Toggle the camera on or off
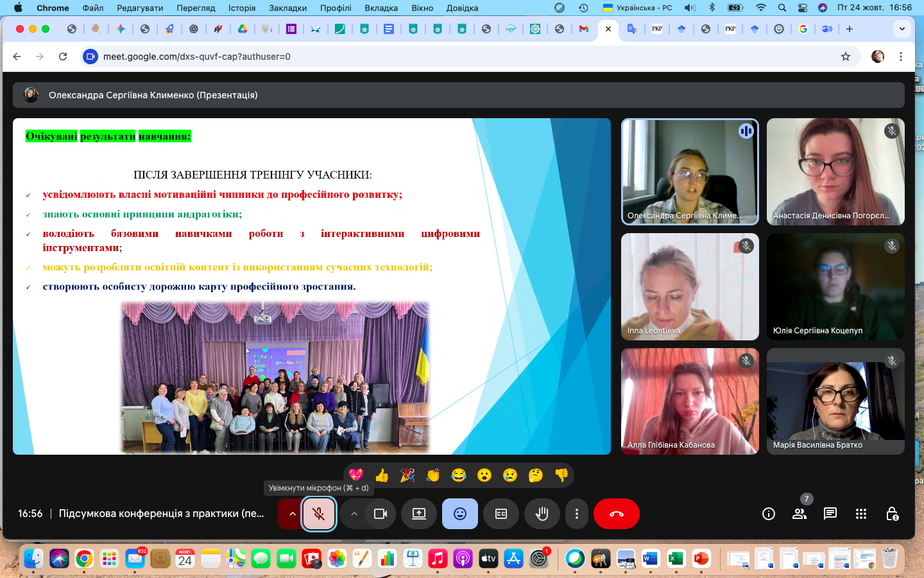Viewport: 924px width, 578px height. [381, 514]
